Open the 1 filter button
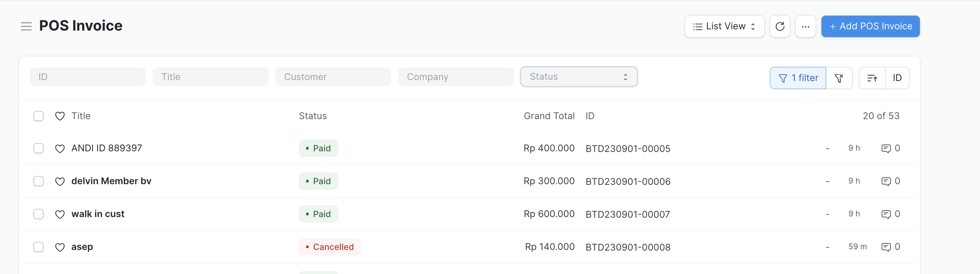980x274 pixels. (798, 78)
